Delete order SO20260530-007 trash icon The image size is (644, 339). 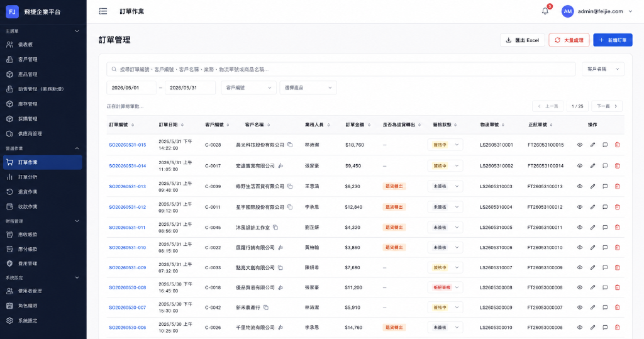coord(618,308)
